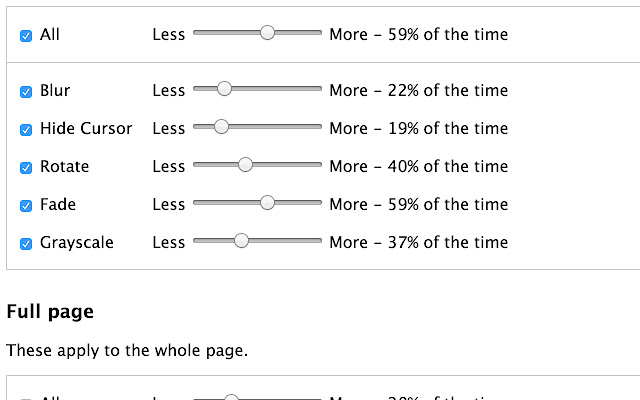Click the Grayscale label text

click(77, 243)
